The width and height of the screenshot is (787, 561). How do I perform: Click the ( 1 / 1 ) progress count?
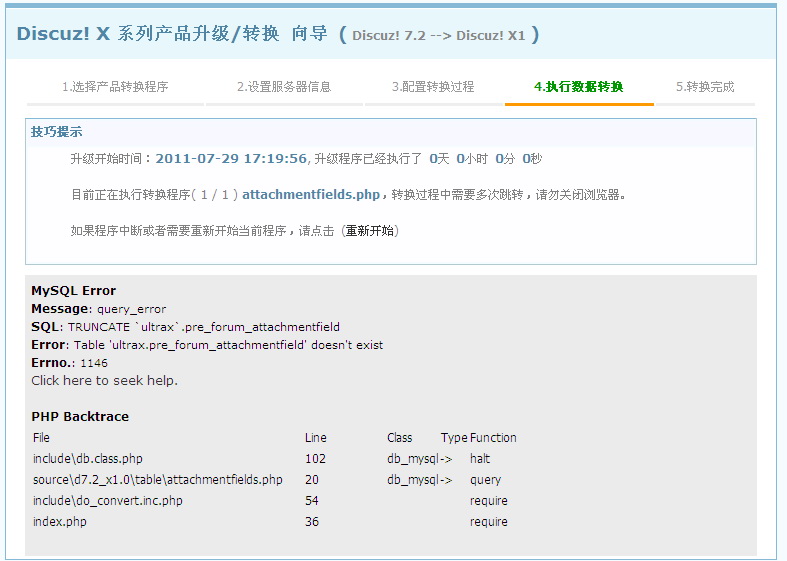click(215, 195)
